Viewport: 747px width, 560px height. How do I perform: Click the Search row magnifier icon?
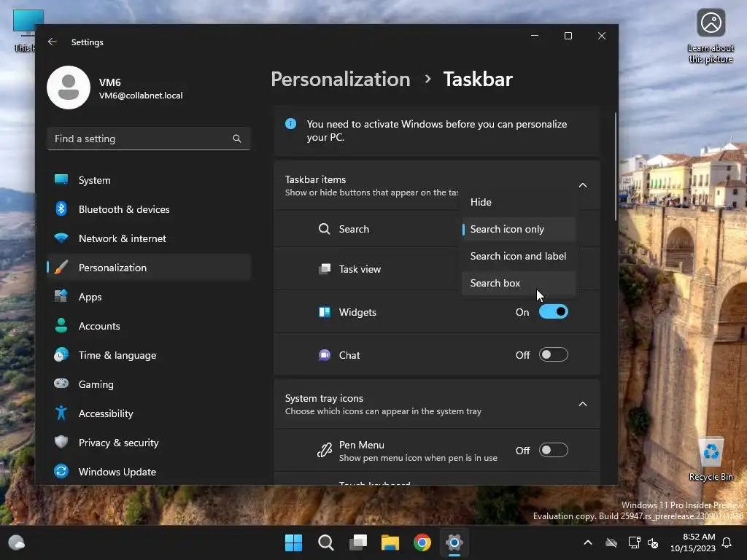point(325,229)
